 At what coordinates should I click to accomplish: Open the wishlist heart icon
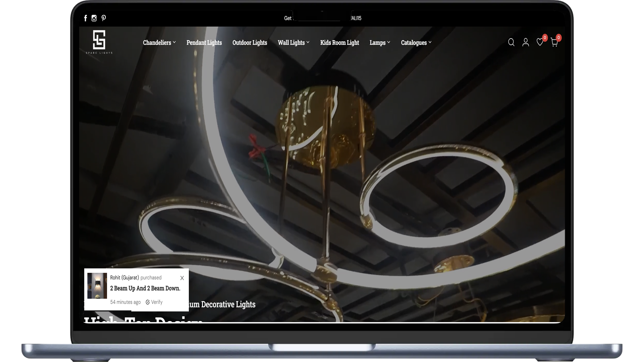pos(540,42)
